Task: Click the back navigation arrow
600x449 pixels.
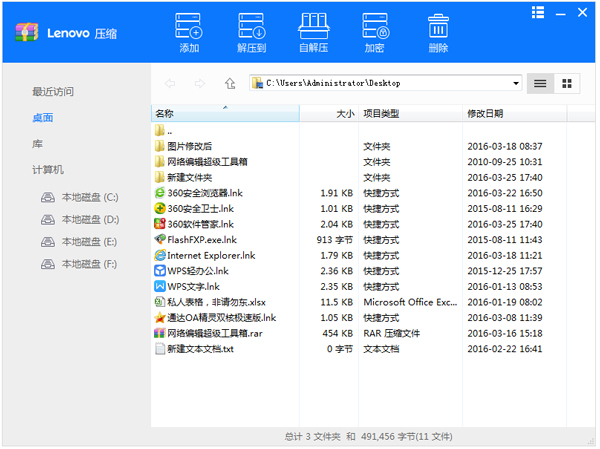Action: (170, 83)
